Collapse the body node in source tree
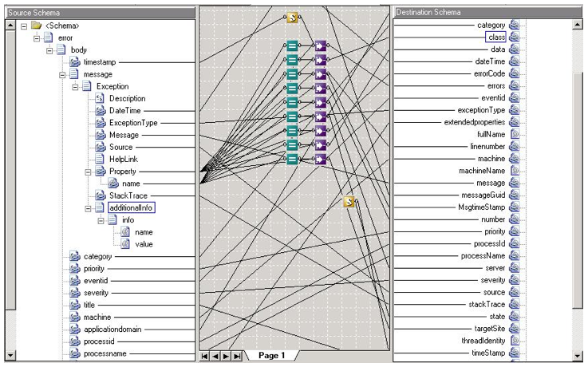This screenshot has width=588, height=367. coord(49,50)
